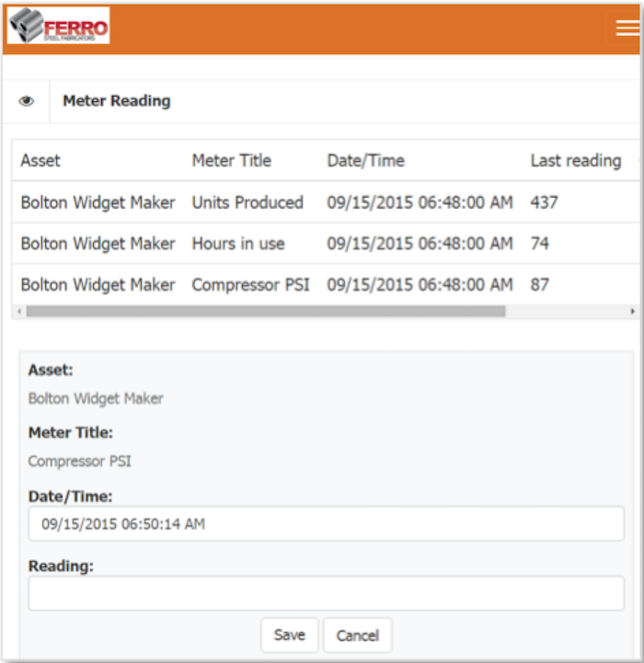Click the horizontal scrollbar thumb under table
Screen dimensions: 644x663
coord(265,312)
